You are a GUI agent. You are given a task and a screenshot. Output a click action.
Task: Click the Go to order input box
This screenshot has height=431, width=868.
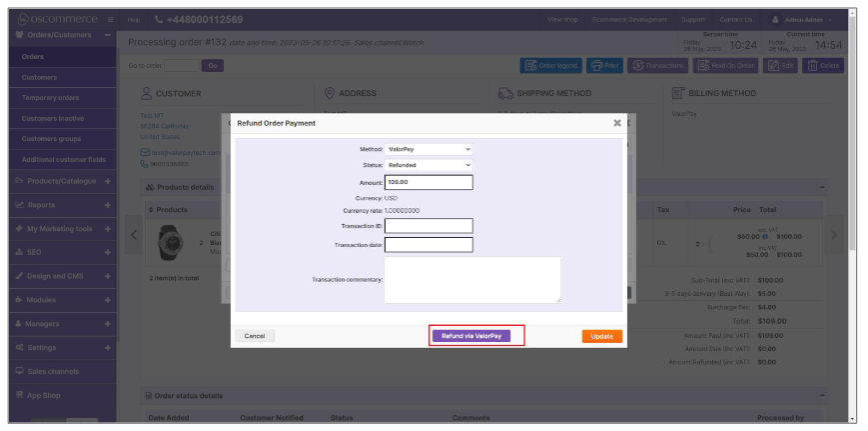pyautogui.click(x=182, y=66)
